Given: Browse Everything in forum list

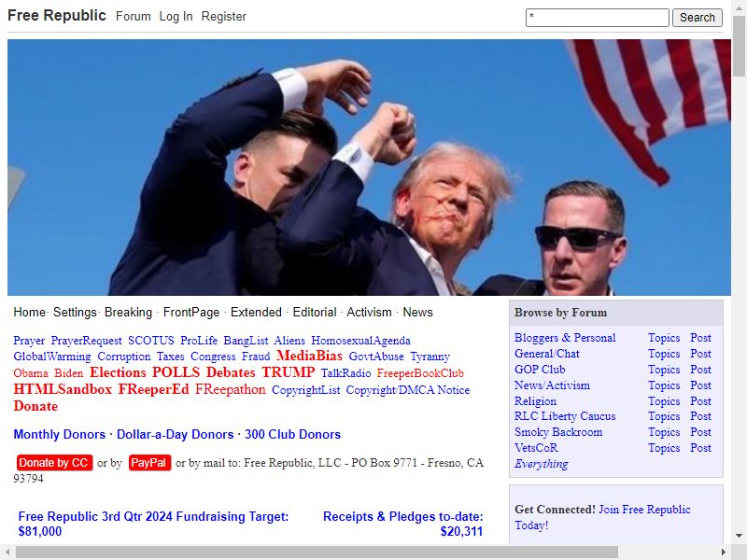Looking at the screenshot, I should (x=542, y=464).
